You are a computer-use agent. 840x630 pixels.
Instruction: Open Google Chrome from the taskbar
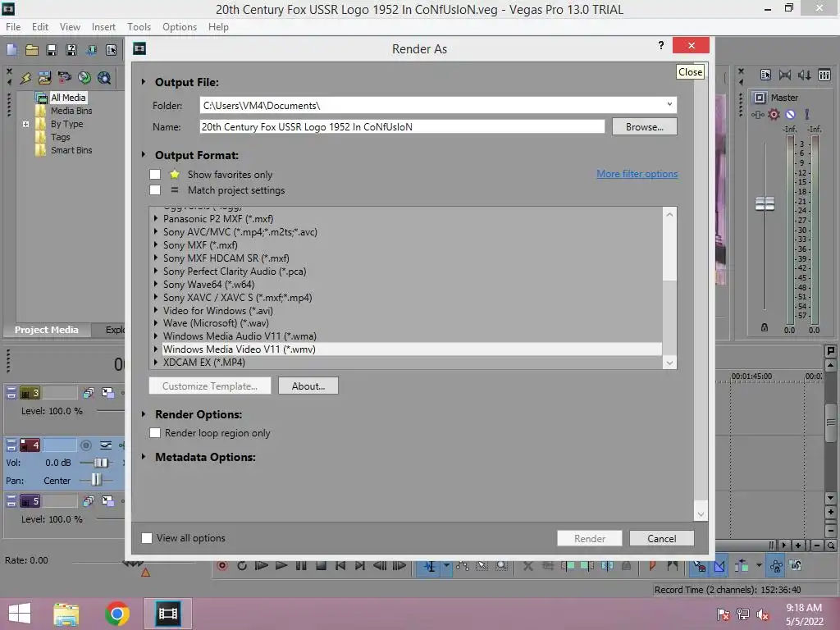pos(117,614)
